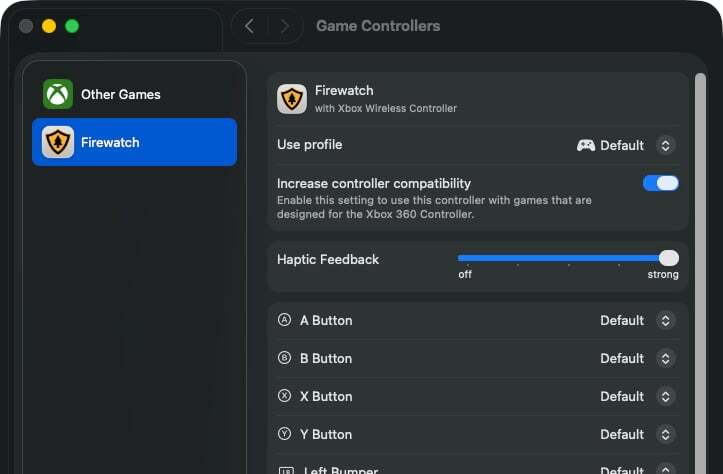Screen dimensions: 723x474
Task: Click the gamepad icon next to Default profile
Action: (x=586, y=145)
